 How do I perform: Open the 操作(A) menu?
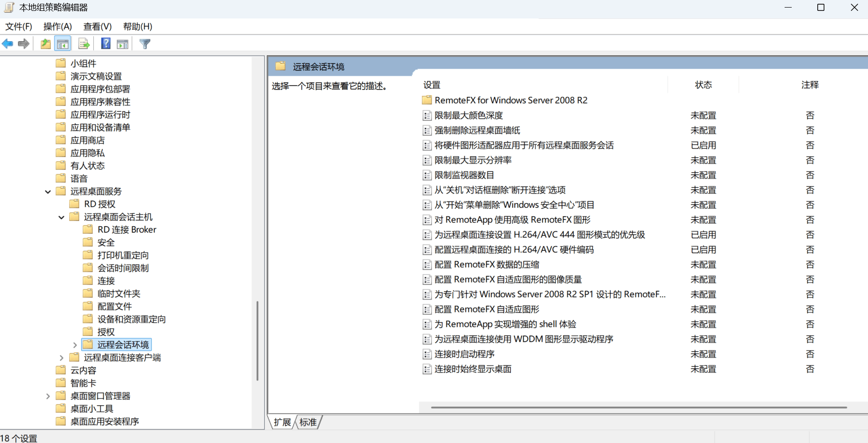point(57,27)
